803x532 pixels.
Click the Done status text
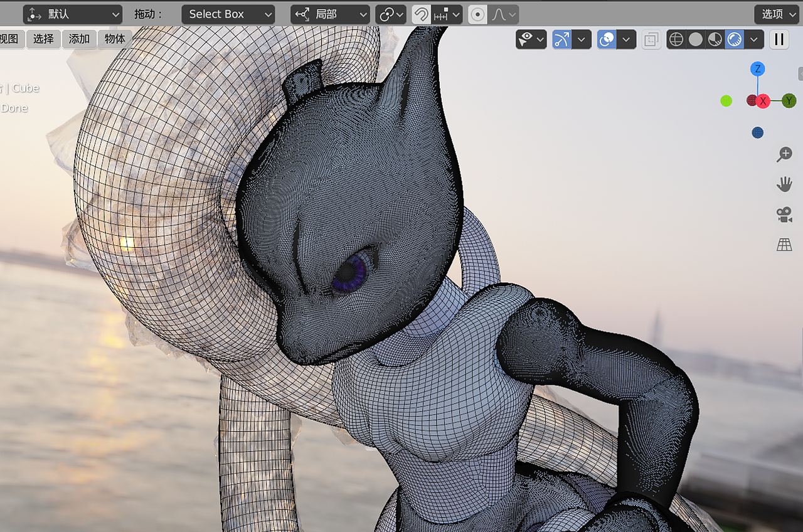pos(14,108)
